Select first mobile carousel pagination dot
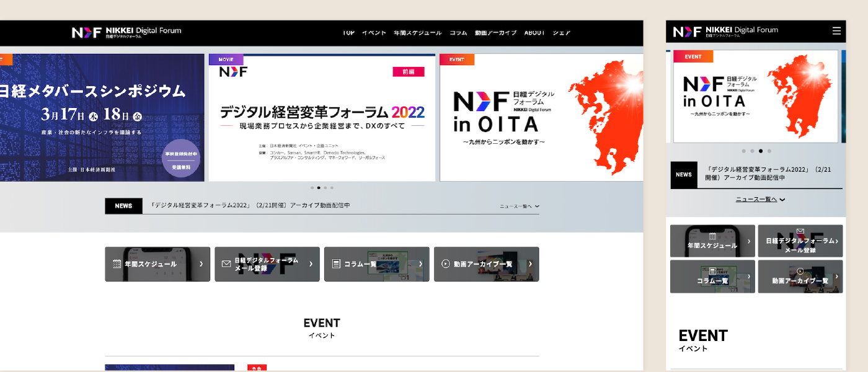This screenshot has height=372, width=868. click(743, 151)
